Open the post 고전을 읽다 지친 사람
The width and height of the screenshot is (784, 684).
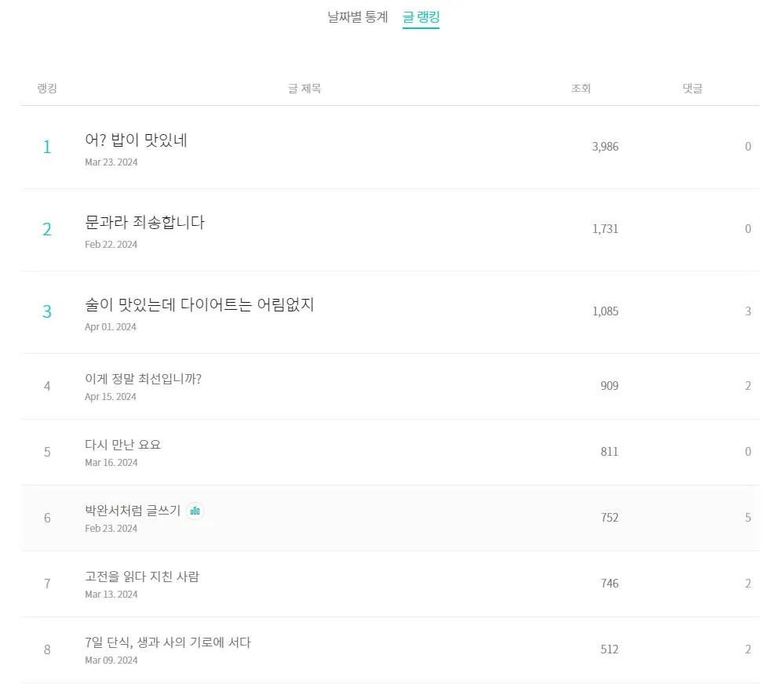(142, 577)
